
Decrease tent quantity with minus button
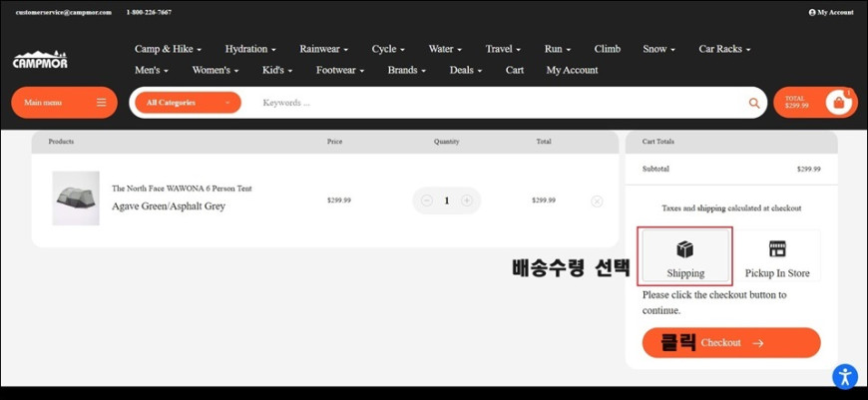pyautogui.click(x=426, y=200)
